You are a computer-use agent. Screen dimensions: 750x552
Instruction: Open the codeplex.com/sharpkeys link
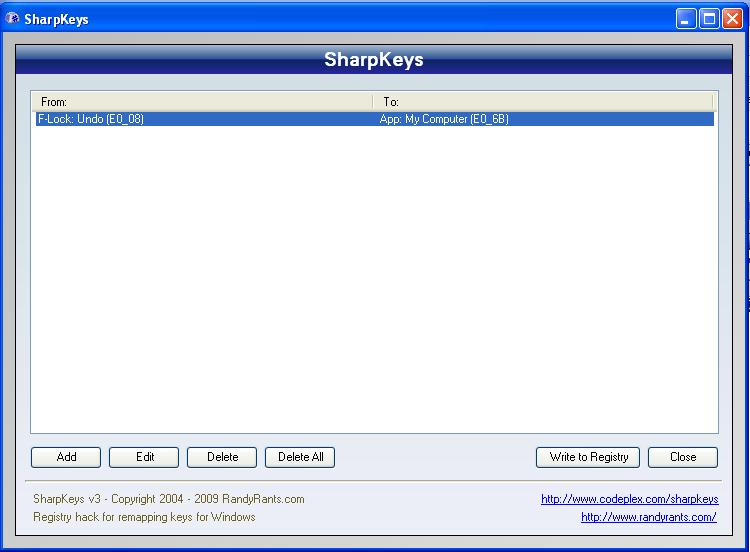click(629, 499)
